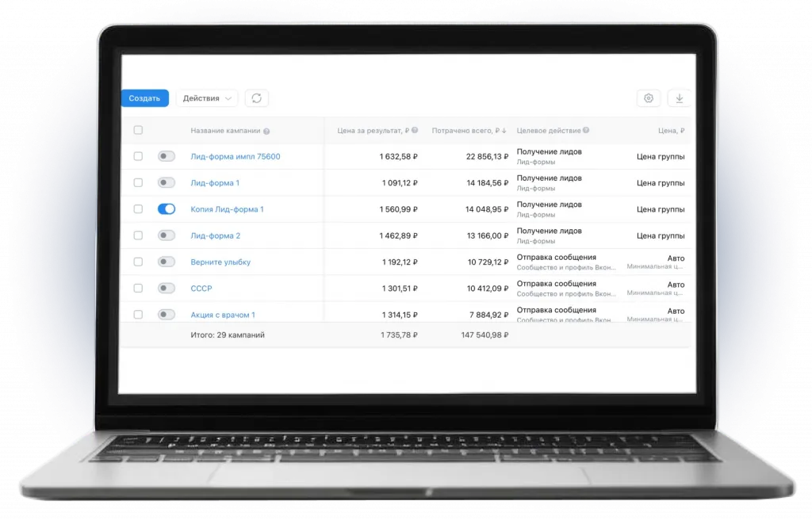Check the Копия Лид-форма 1 row checkbox
This screenshot has width=812, height=520.
(x=138, y=208)
